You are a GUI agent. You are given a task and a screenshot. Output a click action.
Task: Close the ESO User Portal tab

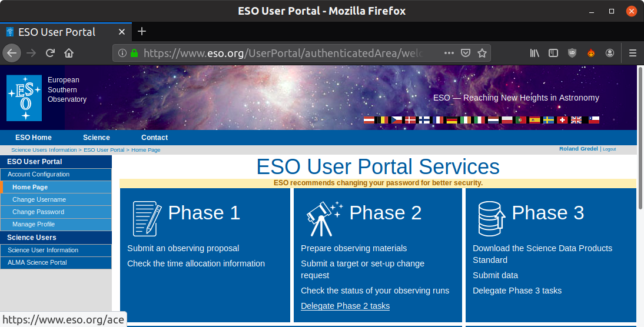(x=122, y=32)
